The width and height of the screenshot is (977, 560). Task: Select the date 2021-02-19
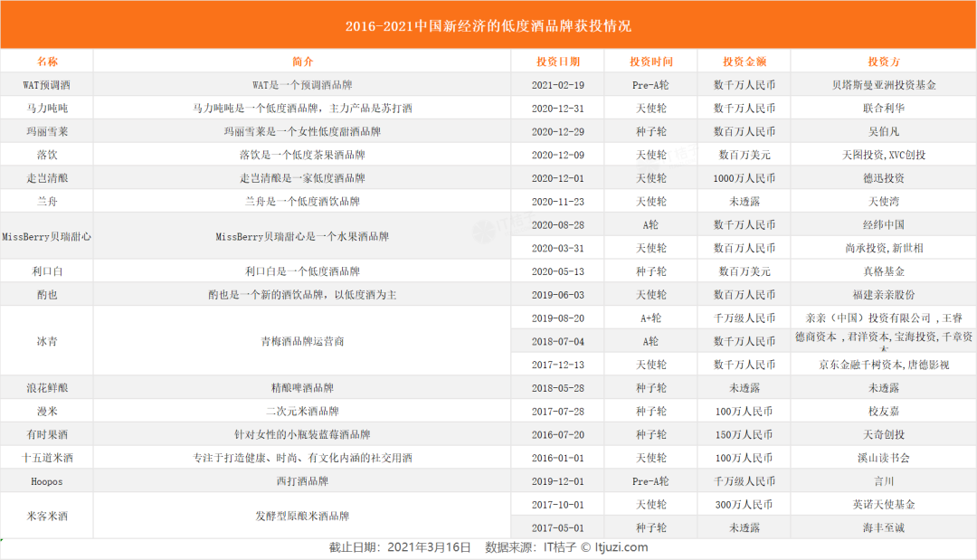pyautogui.click(x=557, y=85)
